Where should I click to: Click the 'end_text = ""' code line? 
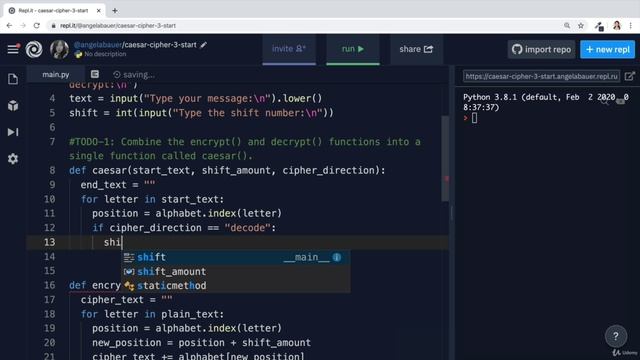click(x=118, y=185)
